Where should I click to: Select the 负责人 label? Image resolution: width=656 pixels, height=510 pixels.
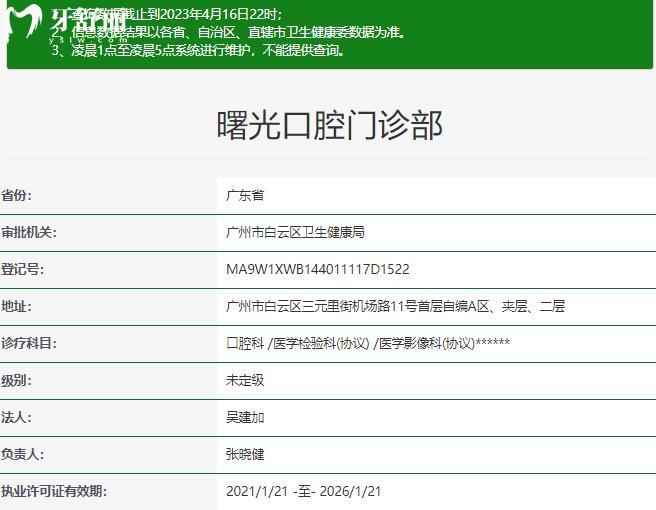point(23,454)
